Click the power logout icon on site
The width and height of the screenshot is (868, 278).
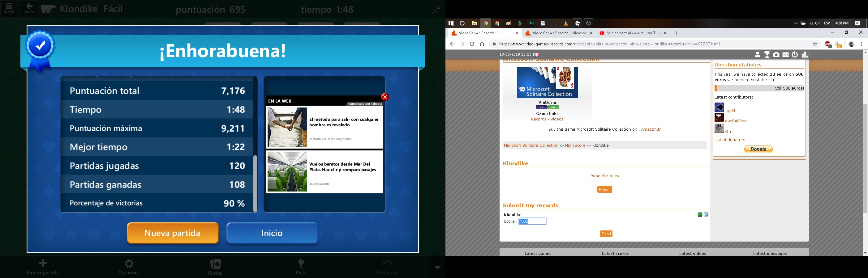coord(795,55)
